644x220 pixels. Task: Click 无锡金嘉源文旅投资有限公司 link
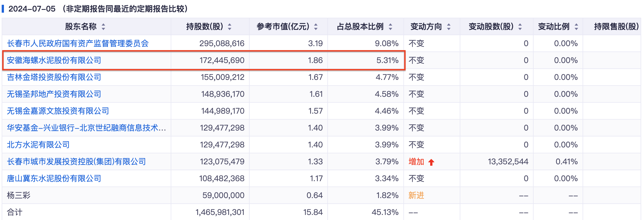(x=58, y=111)
